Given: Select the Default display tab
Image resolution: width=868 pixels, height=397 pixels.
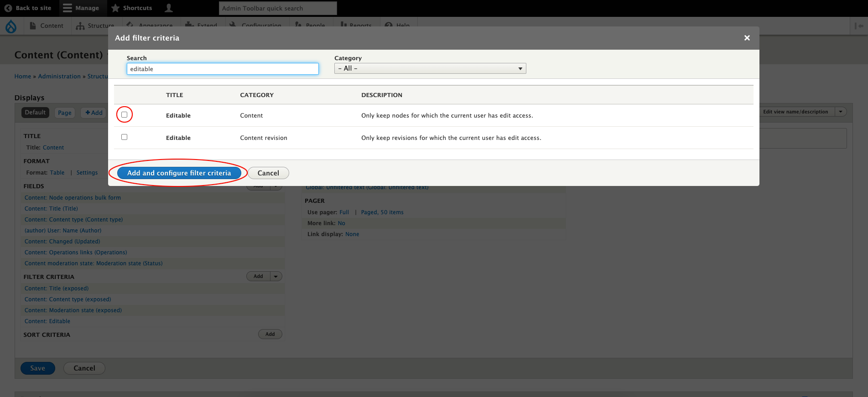Looking at the screenshot, I should coord(35,113).
